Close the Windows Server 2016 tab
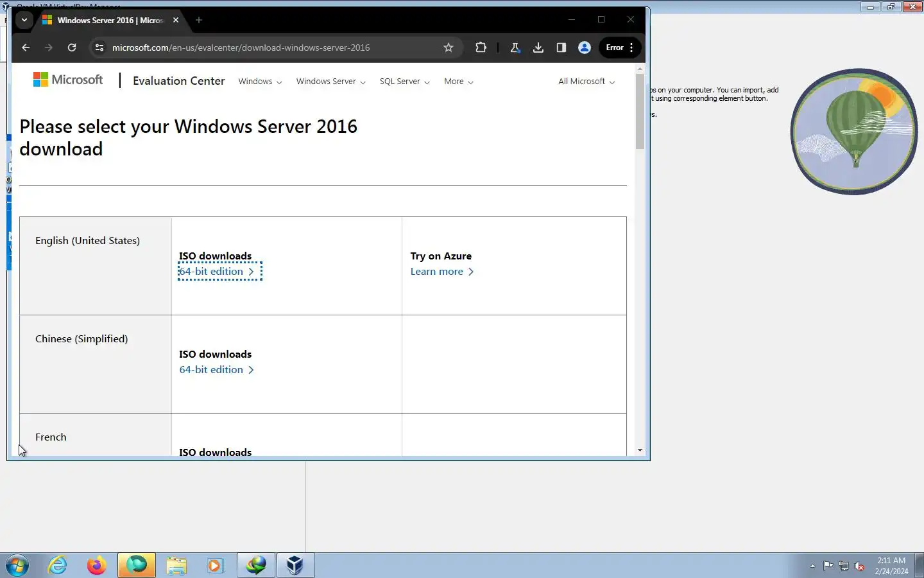Viewport: 924px width, 578px height. pyautogui.click(x=176, y=20)
